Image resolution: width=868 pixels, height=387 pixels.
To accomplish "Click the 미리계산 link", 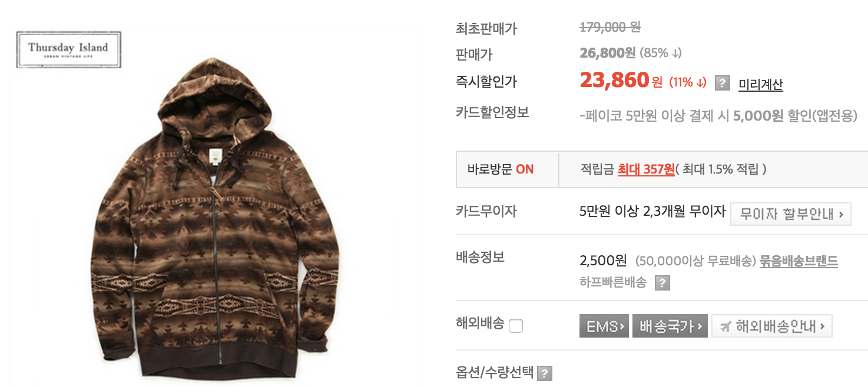I will (761, 84).
